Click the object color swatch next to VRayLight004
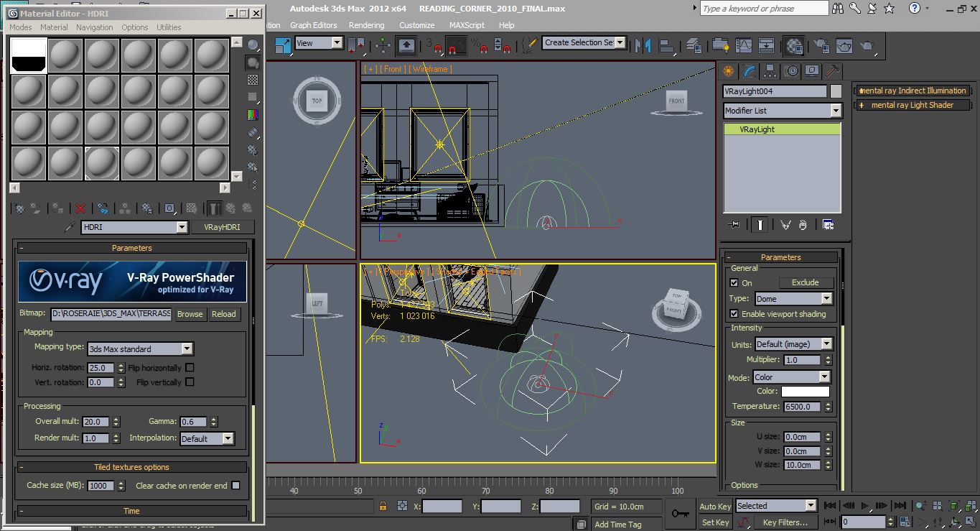This screenshot has width=980, height=531. [836, 91]
